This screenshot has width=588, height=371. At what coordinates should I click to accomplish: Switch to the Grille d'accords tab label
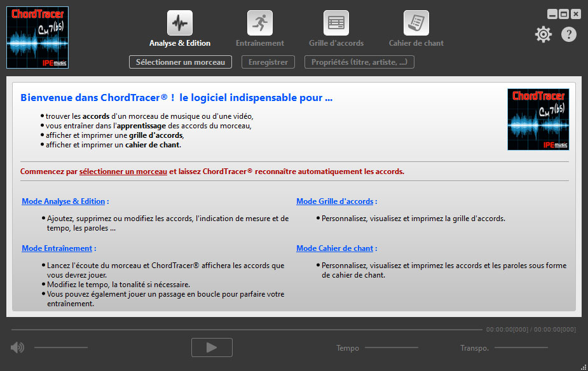336,43
